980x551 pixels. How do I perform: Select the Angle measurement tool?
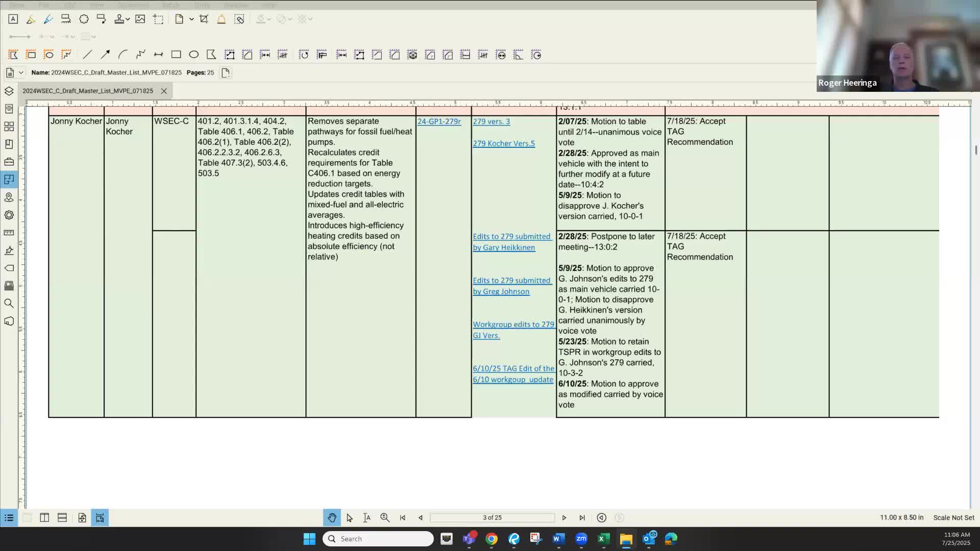pyautogui.click(x=518, y=55)
